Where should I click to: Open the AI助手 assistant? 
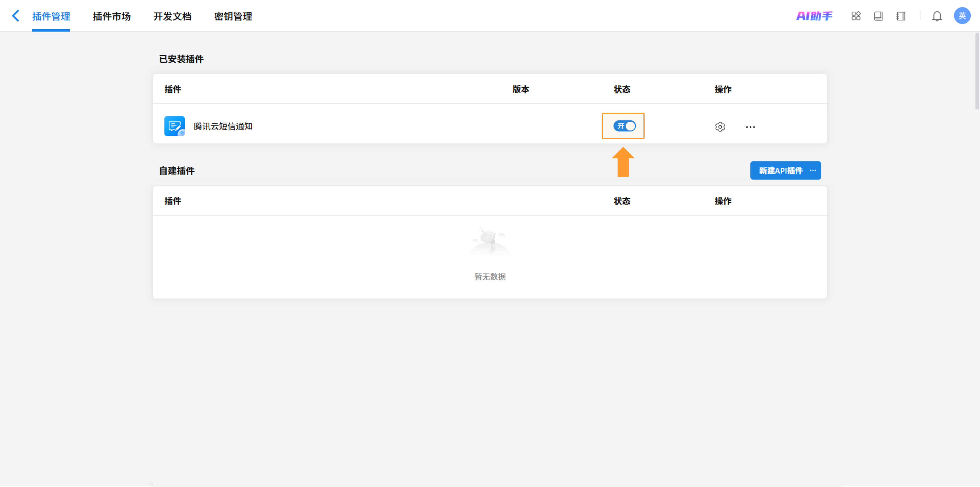tap(814, 16)
